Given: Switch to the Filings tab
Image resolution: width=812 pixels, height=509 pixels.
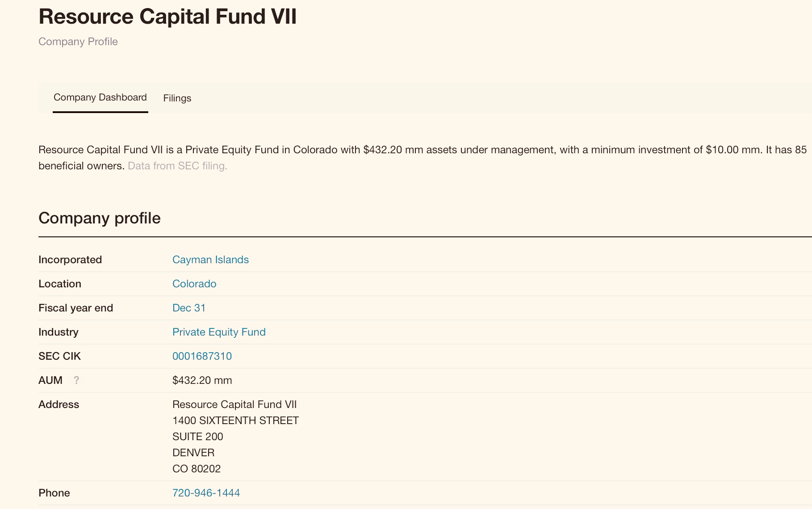Looking at the screenshot, I should pos(177,98).
